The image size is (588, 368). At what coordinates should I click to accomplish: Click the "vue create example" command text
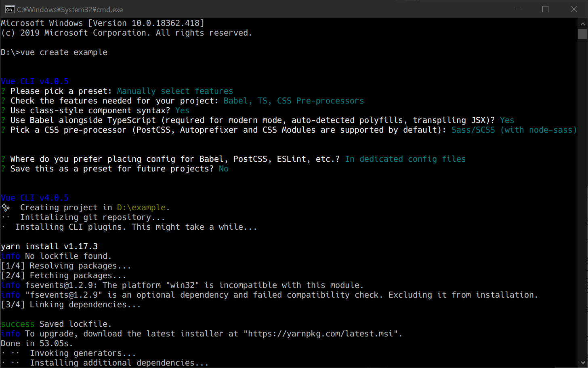pos(64,53)
